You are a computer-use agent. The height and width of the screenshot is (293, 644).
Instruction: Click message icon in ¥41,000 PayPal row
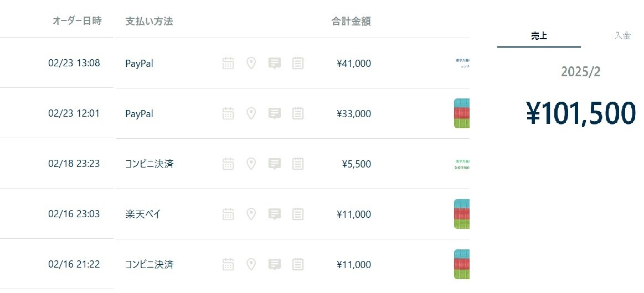(x=274, y=63)
